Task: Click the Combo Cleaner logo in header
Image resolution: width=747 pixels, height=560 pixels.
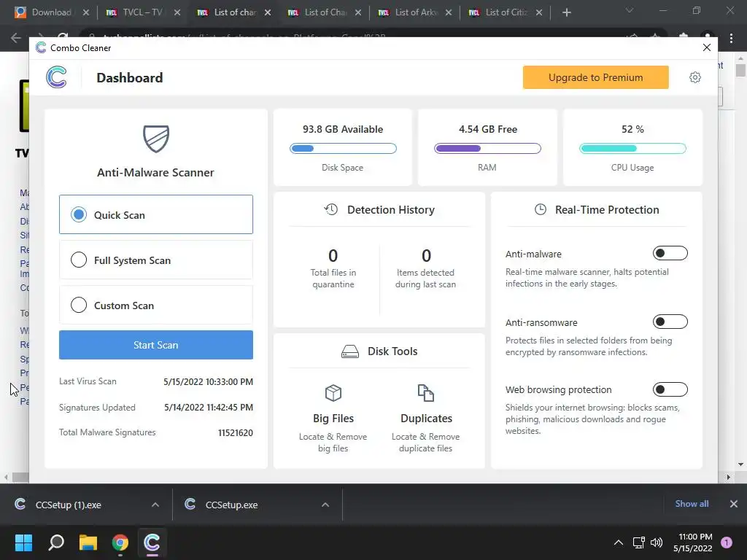Action: click(56, 77)
